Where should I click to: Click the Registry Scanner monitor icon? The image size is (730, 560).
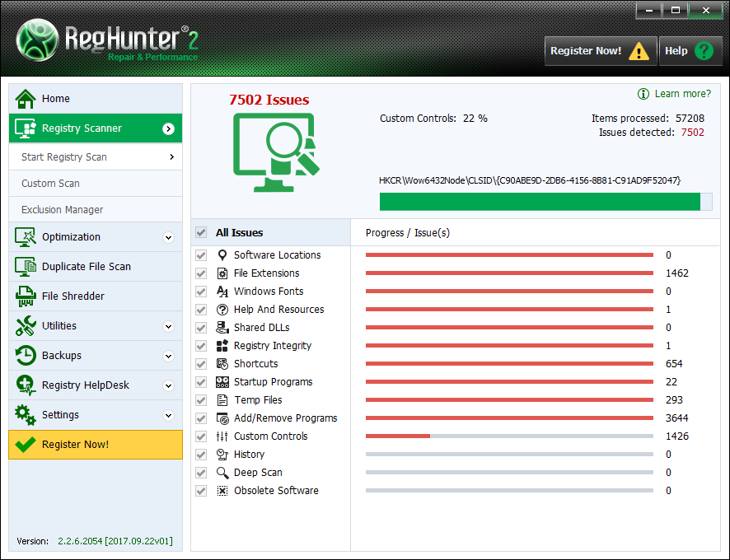(x=26, y=128)
